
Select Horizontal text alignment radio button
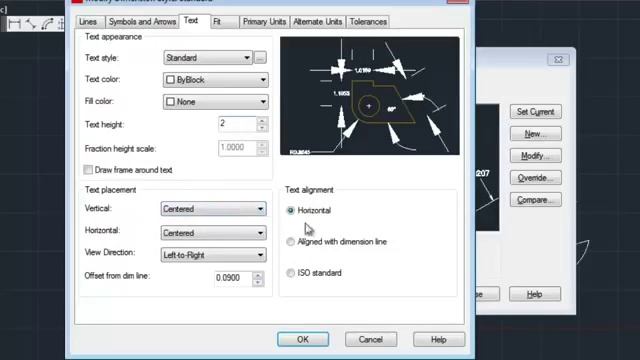click(290, 211)
